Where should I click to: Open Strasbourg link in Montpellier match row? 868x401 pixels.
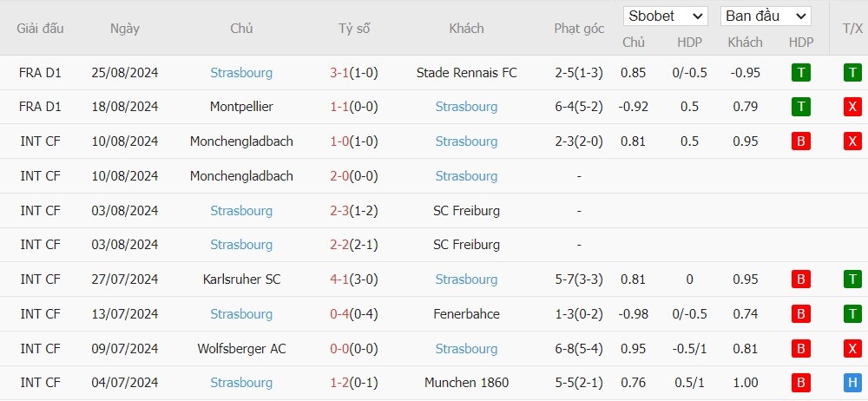click(466, 107)
